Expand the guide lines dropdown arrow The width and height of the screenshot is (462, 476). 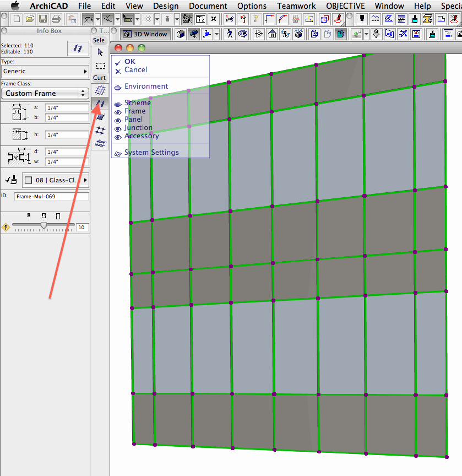(97, 19)
